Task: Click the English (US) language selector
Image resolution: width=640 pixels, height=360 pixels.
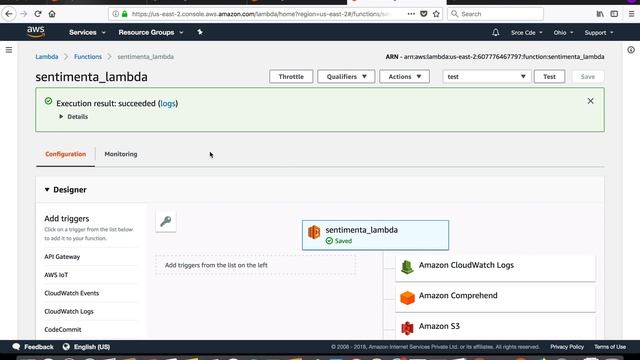Action: 92,347
